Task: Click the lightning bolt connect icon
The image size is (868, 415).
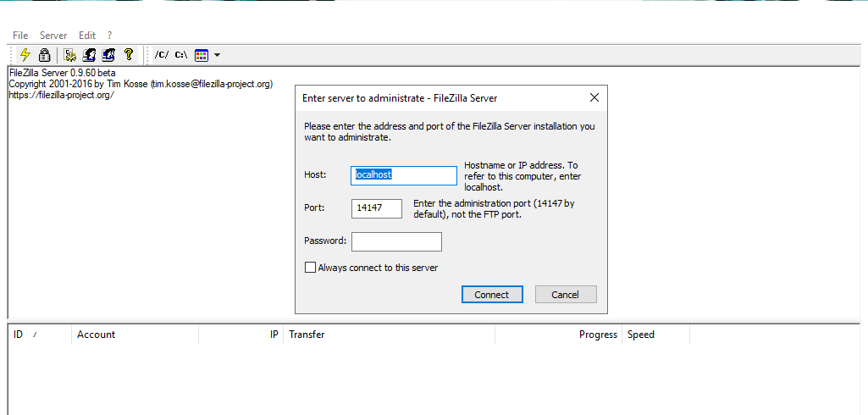Action: coord(25,55)
